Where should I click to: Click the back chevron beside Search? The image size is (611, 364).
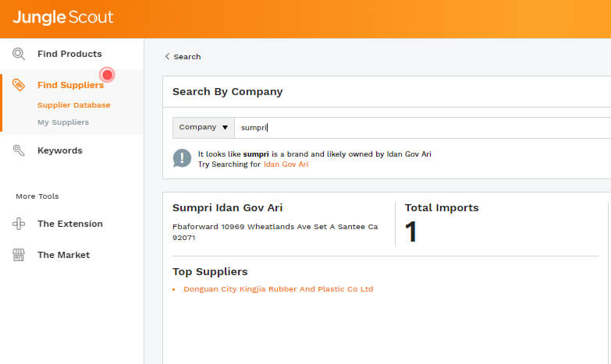167,57
